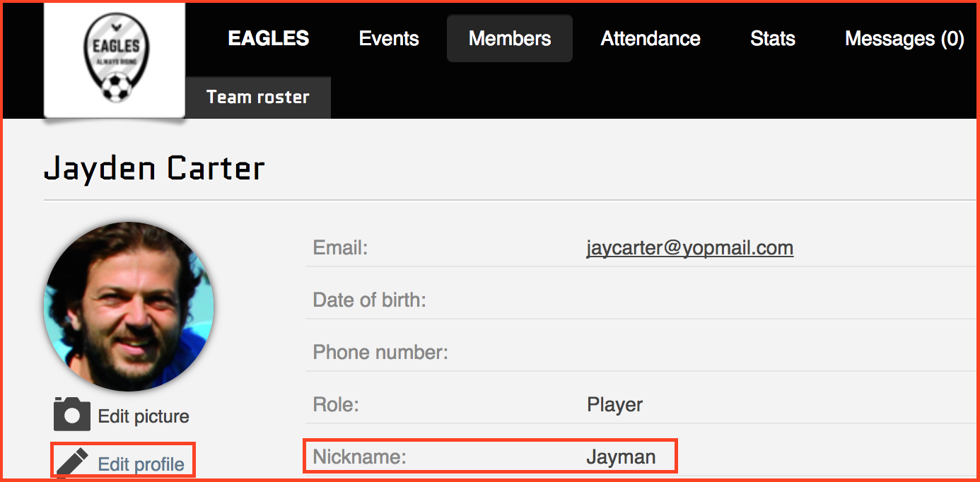The height and width of the screenshot is (482, 980).
Task: Go to the Events tab
Action: 389,38
